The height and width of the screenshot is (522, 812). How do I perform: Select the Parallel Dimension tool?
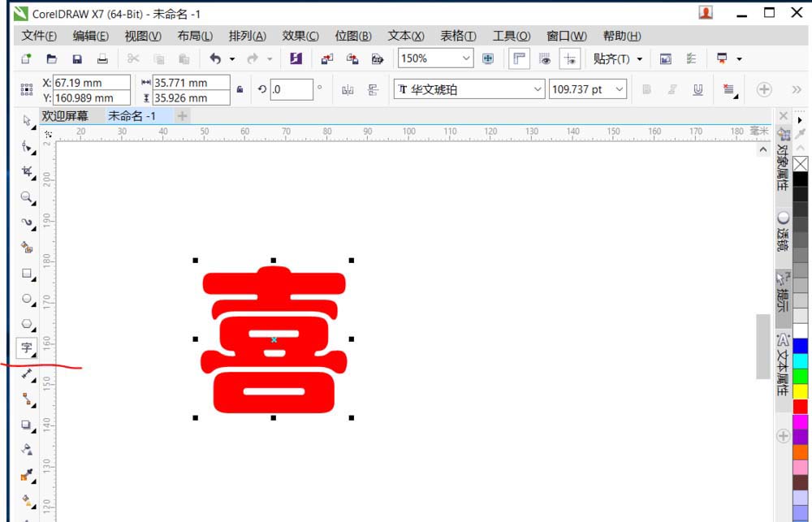tap(27, 374)
